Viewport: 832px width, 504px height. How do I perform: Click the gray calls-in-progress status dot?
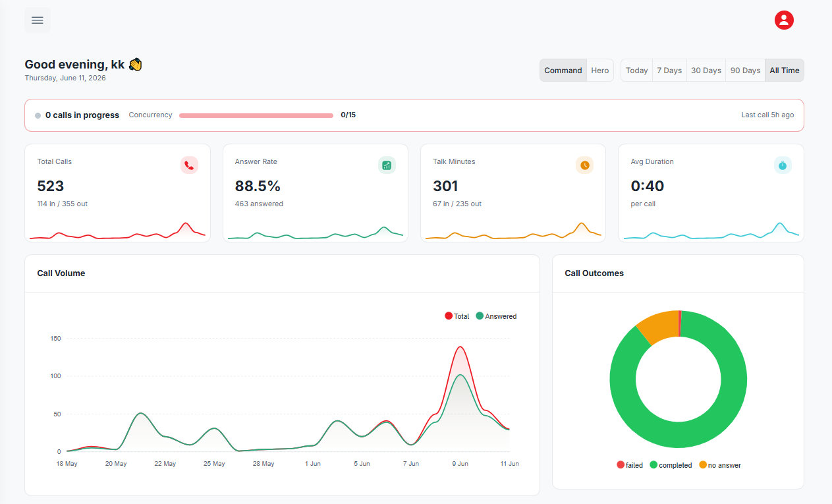tap(38, 115)
